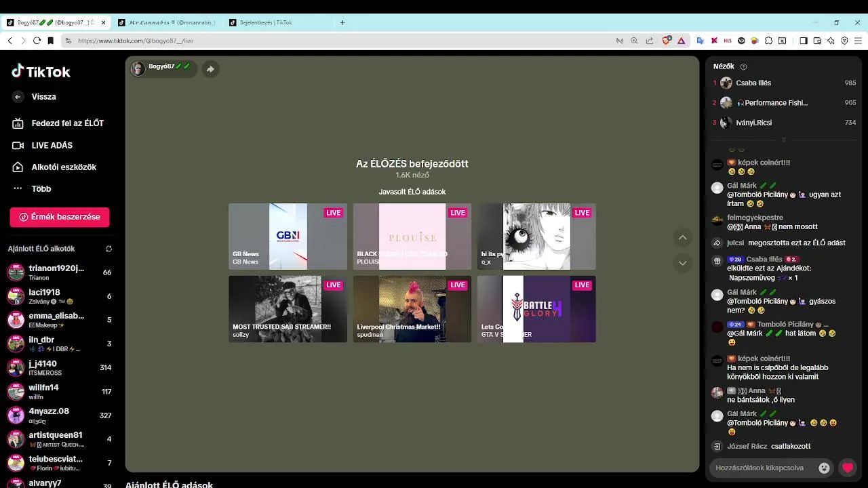The width and height of the screenshot is (868, 488).
Task: Open Battle Glory GTA V live
Action: (x=536, y=309)
